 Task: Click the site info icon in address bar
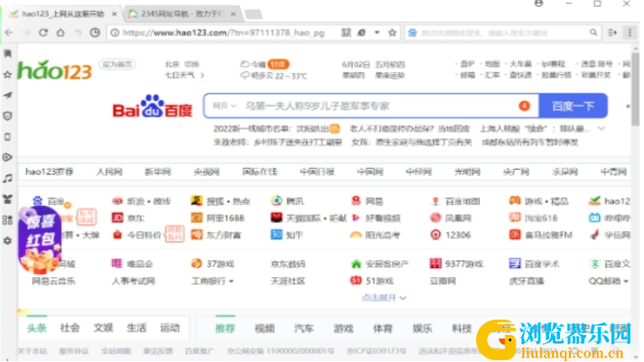pos(115,32)
